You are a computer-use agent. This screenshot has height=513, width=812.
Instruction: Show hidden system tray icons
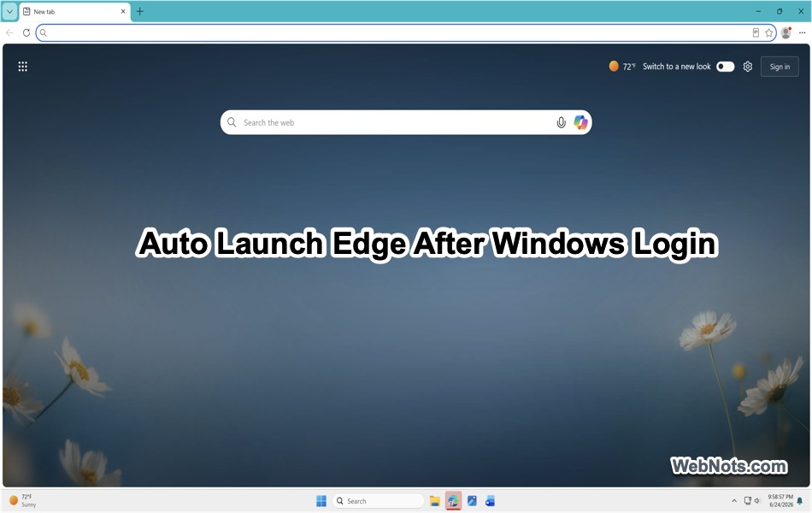(734, 500)
